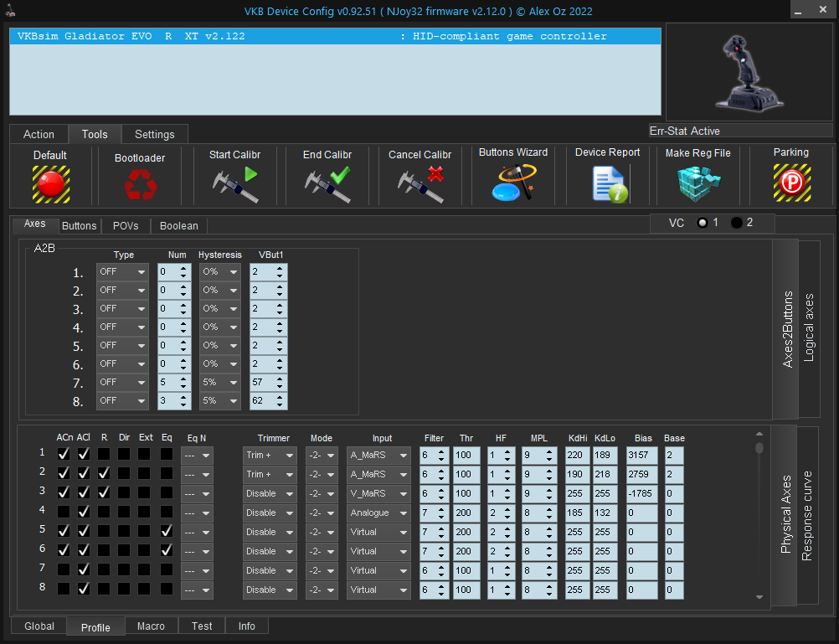Activate the Parking icon
This screenshot has height=644, width=839.
[792, 183]
